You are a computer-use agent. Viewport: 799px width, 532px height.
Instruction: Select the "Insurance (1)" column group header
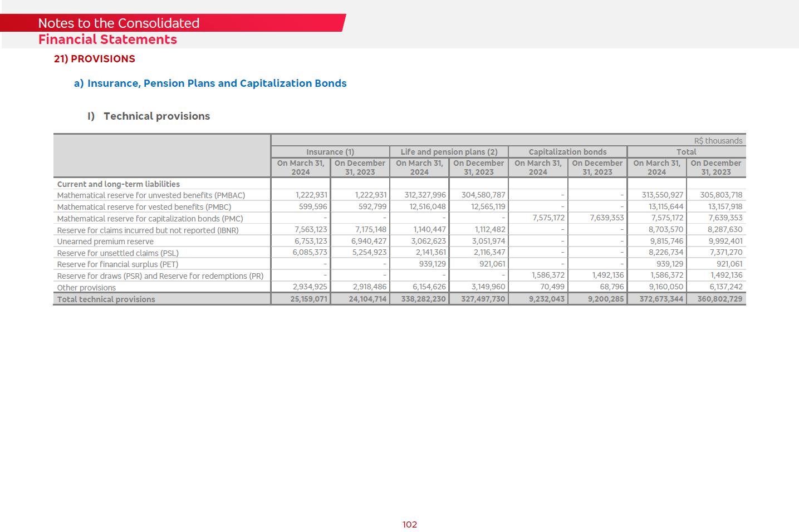330,152
